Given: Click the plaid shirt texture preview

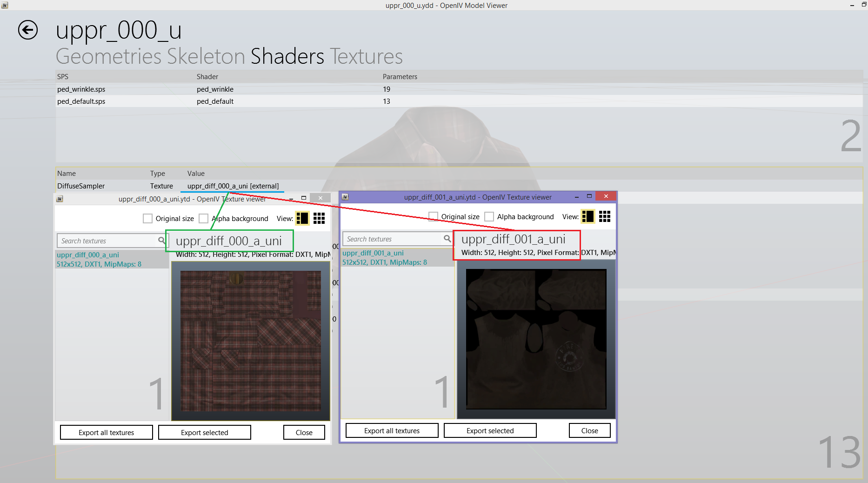Looking at the screenshot, I should click(251, 341).
